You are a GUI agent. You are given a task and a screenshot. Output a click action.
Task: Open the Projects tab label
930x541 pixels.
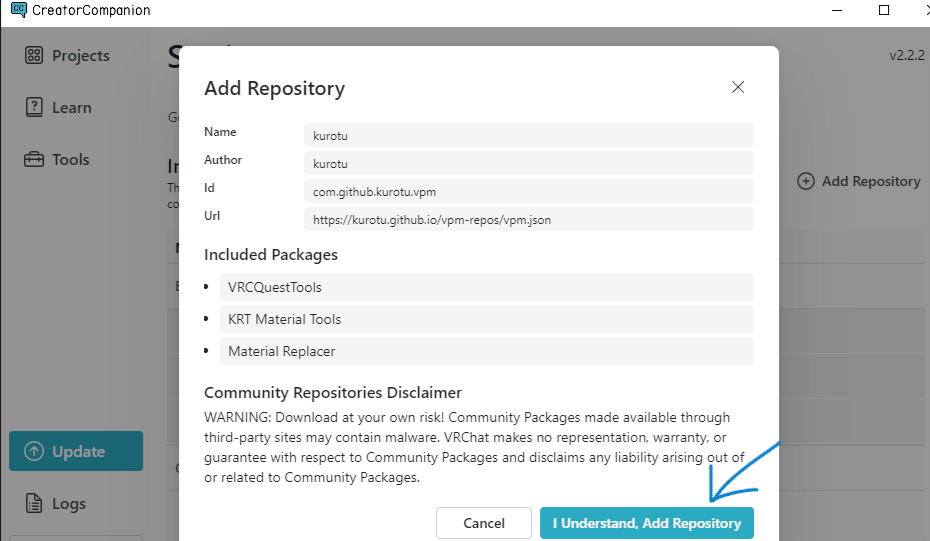tap(81, 55)
